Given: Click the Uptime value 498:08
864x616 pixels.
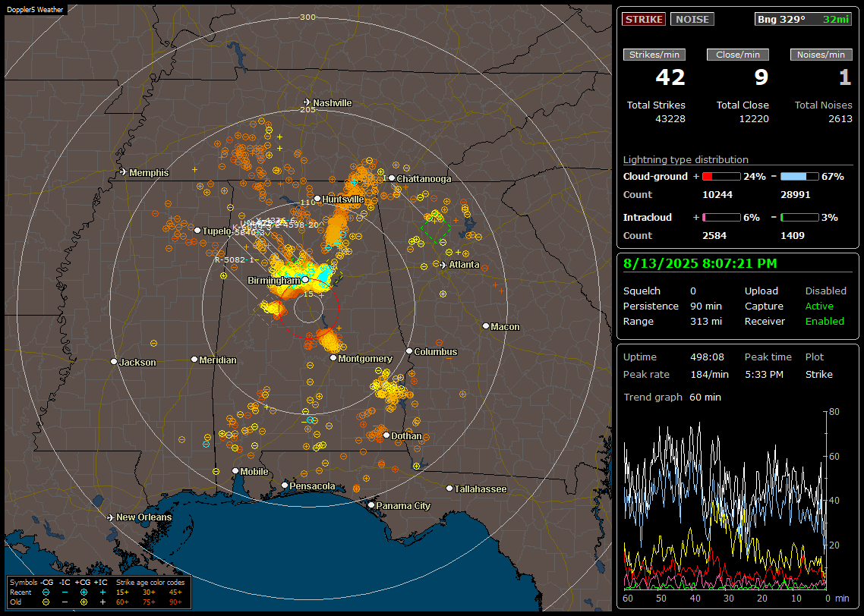Looking at the screenshot, I should 707,357.
